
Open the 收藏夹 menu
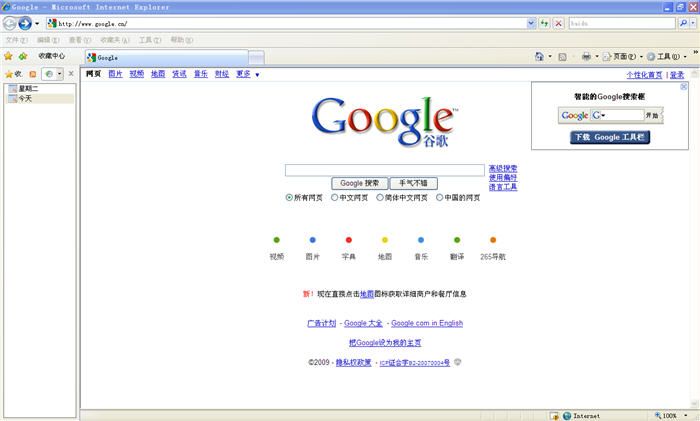click(x=114, y=40)
